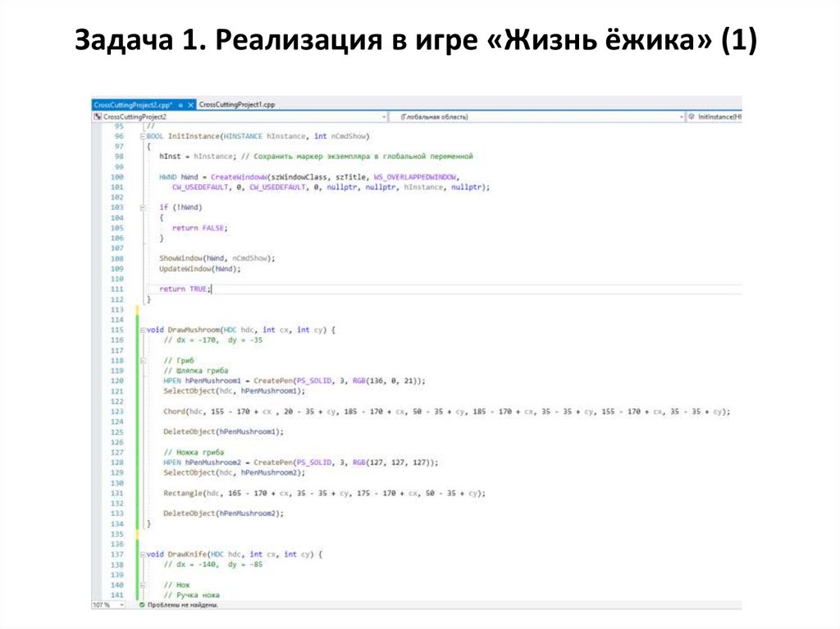Click the 'hInst = hInstance;' statement
The image size is (840, 629).
(x=197, y=157)
